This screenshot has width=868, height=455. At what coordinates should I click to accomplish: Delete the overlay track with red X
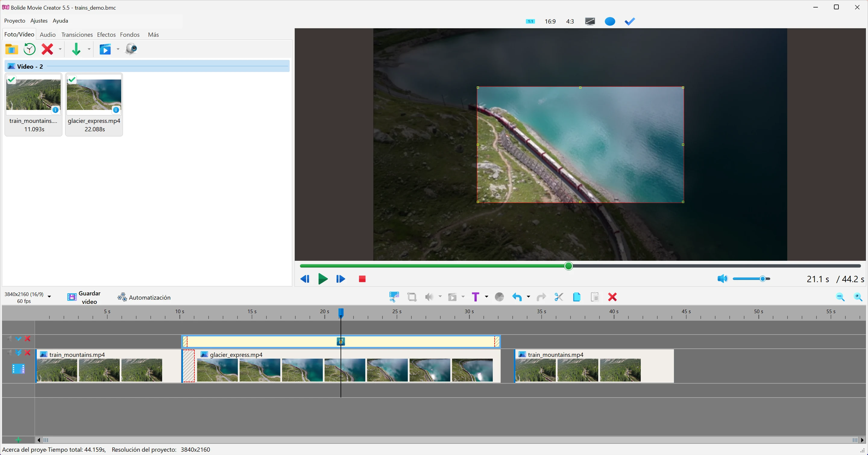[28, 338]
